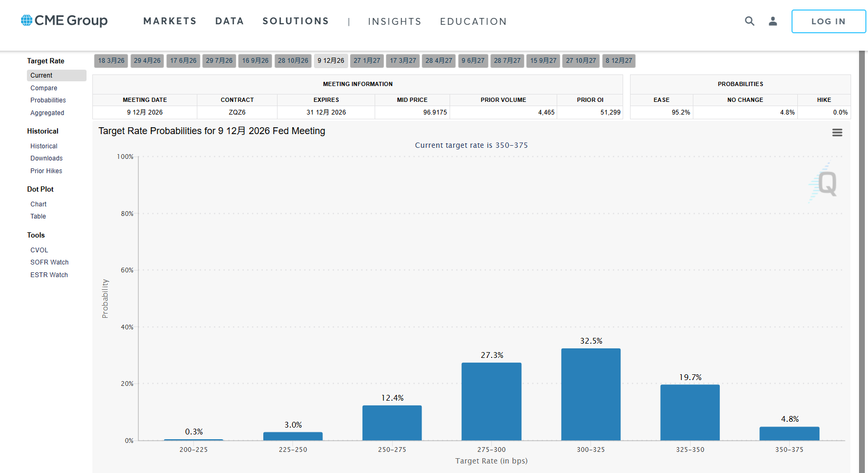This screenshot has width=868, height=473.
Task: Select the 8 12月27 meeting tab
Action: 618,61
